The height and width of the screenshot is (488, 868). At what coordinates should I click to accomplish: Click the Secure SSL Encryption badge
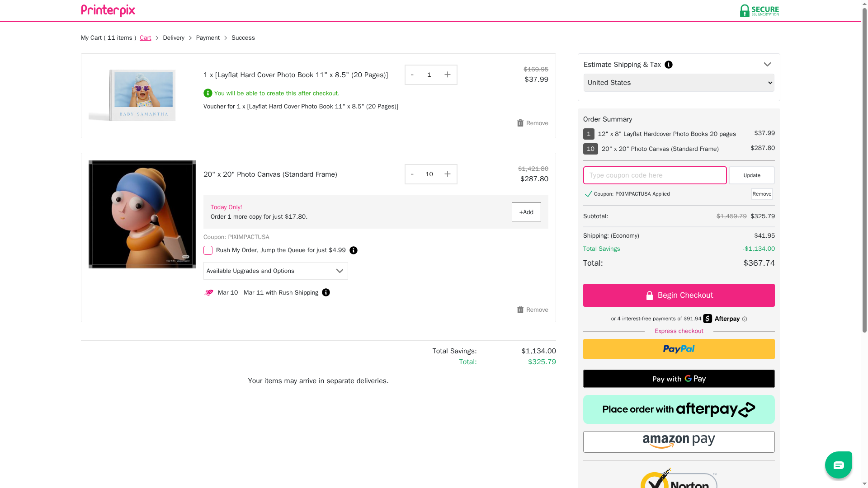pos(759,10)
